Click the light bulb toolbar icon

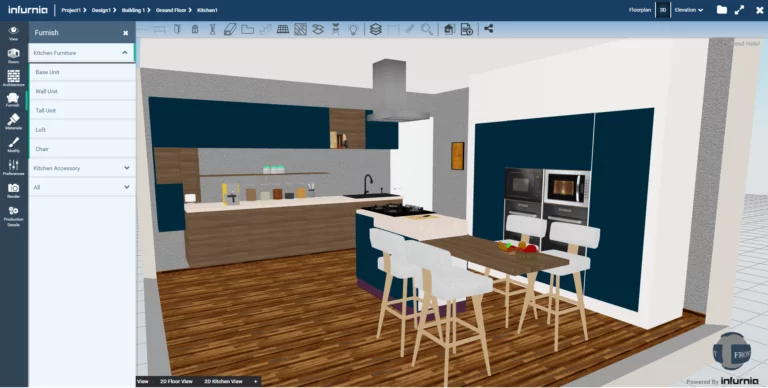point(353,29)
